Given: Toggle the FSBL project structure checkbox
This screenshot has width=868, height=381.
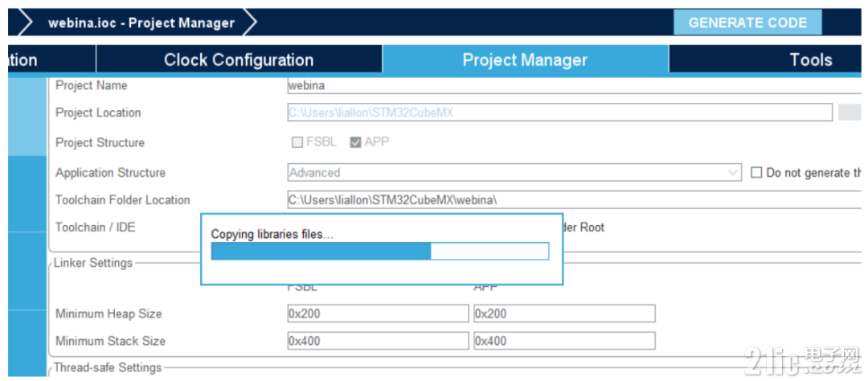Looking at the screenshot, I should point(297,142).
